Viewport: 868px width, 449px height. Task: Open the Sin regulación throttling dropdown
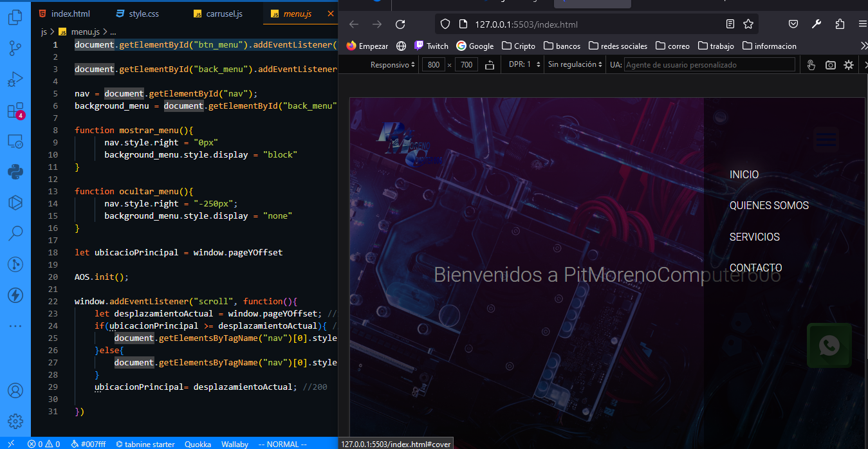(575, 65)
